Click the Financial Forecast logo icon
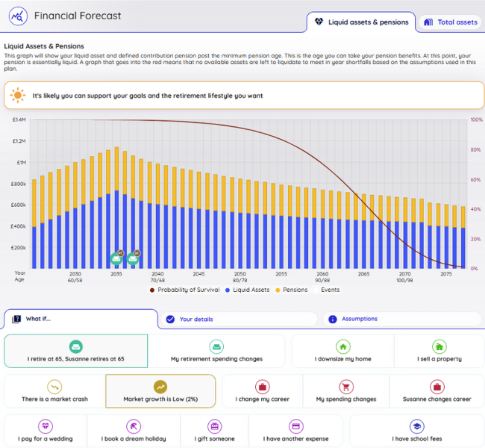 [18, 16]
